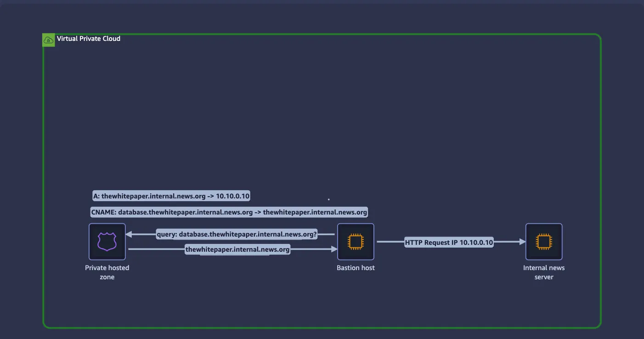Click the HTTP Request IP 10.10.0.10 label
Viewport: 644px width, 339px height.
pos(449,242)
